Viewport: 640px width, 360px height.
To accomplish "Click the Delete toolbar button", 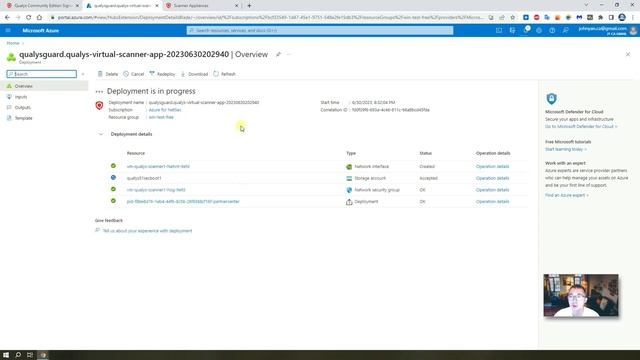I will (x=108, y=74).
